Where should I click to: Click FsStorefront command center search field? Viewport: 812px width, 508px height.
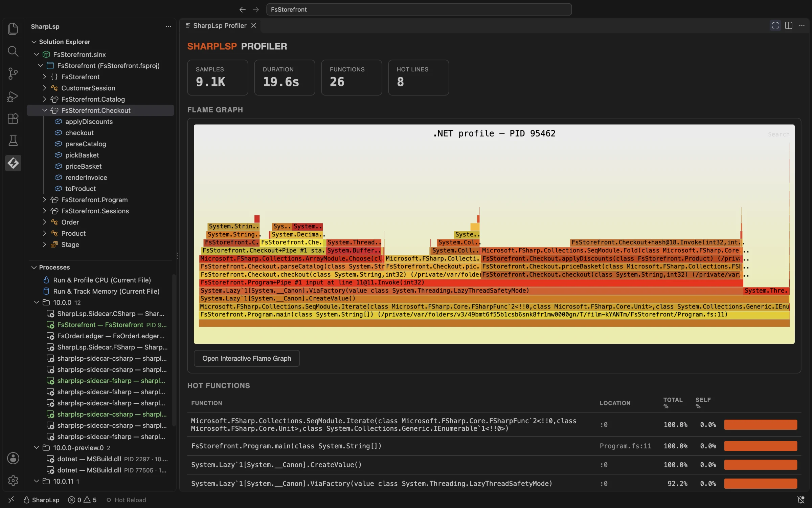(419, 9)
